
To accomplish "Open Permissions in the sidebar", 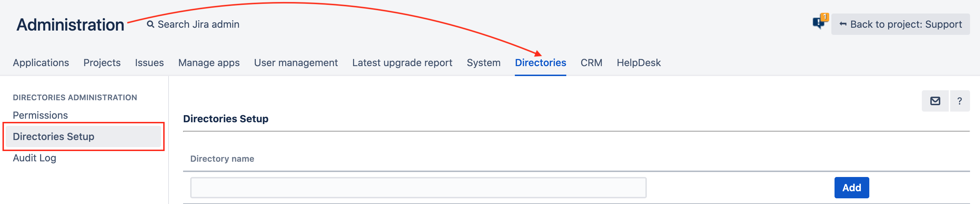I will click(40, 115).
